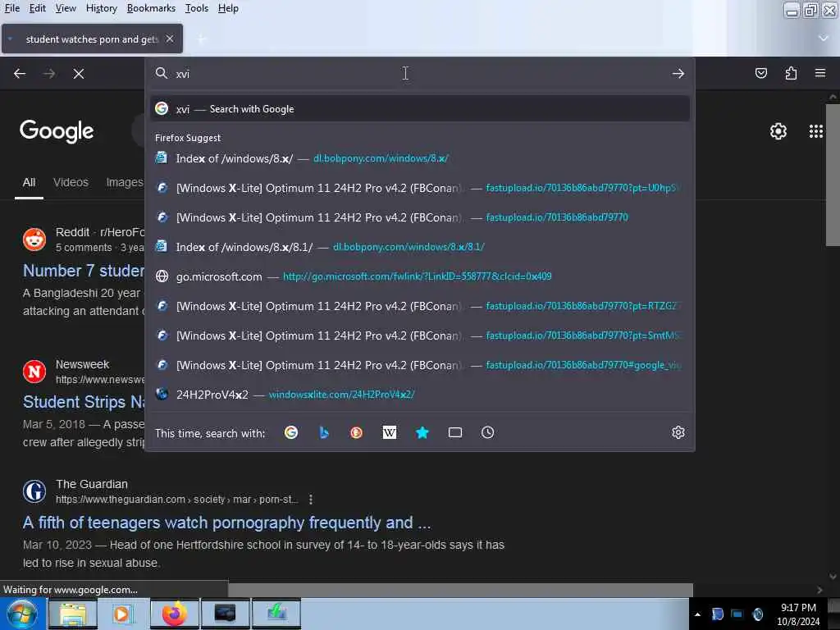Close the 'student watches' tab
The height and width of the screenshot is (630, 840).
click(170, 39)
